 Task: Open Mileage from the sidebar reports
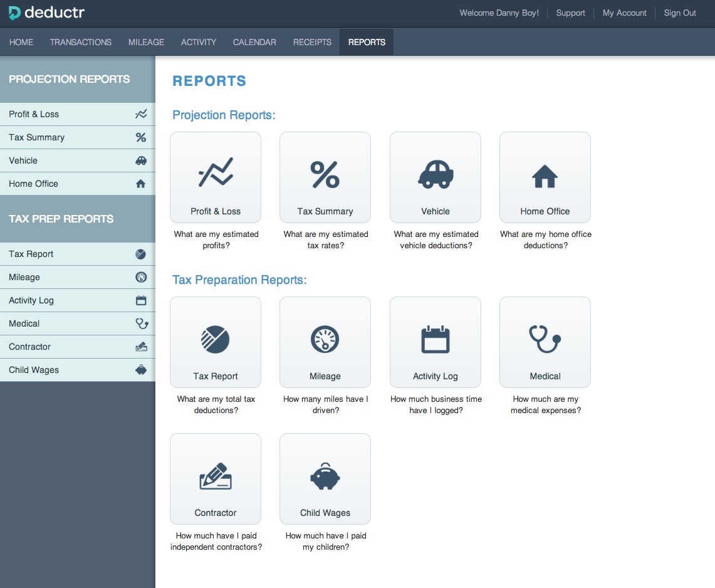[x=78, y=277]
